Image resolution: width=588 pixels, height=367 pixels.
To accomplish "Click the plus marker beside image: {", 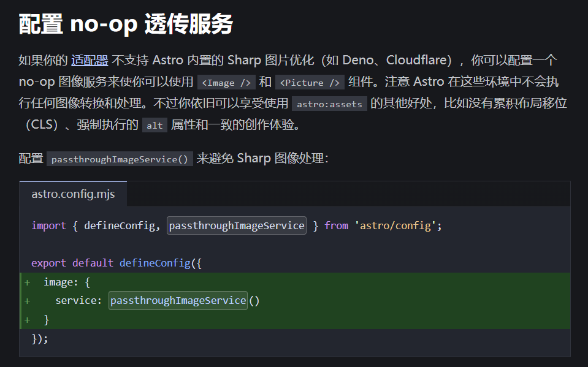I will [27, 282].
